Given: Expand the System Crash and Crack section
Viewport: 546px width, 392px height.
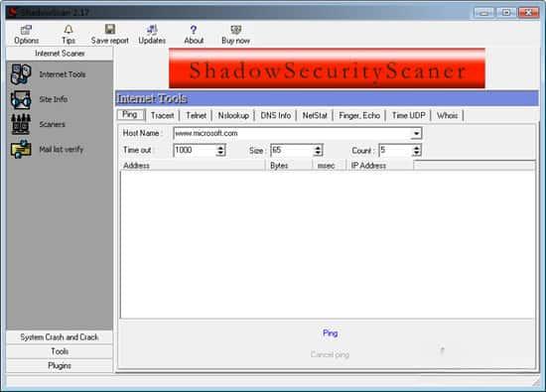Looking at the screenshot, I should (x=60, y=337).
